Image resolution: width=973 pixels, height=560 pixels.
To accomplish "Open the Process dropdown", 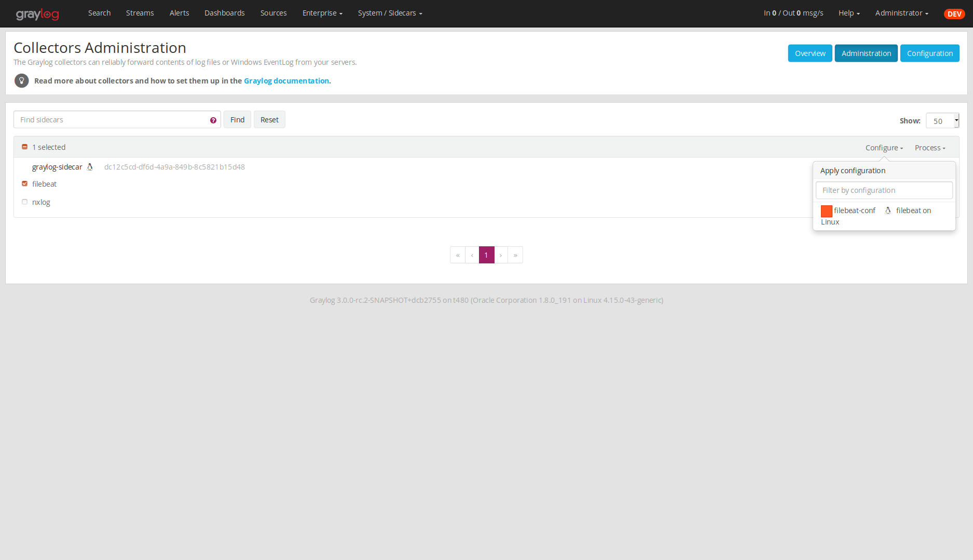I will pyautogui.click(x=930, y=148).
